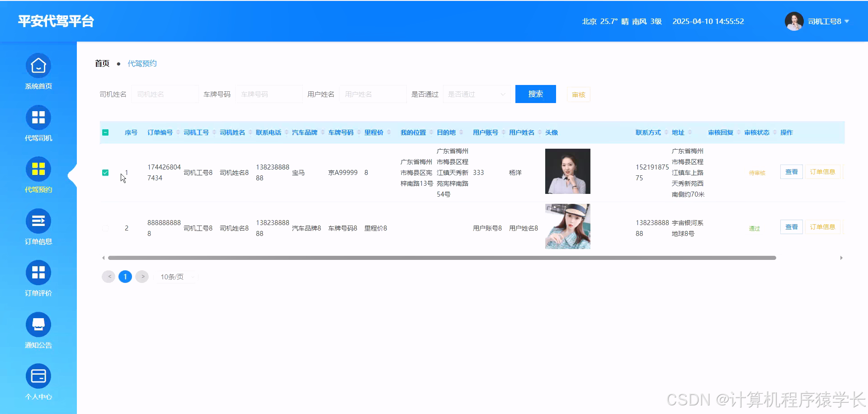Select 代驾预约 sidebar icon
This screenshot has height=414, width=868.
[38, 169]
